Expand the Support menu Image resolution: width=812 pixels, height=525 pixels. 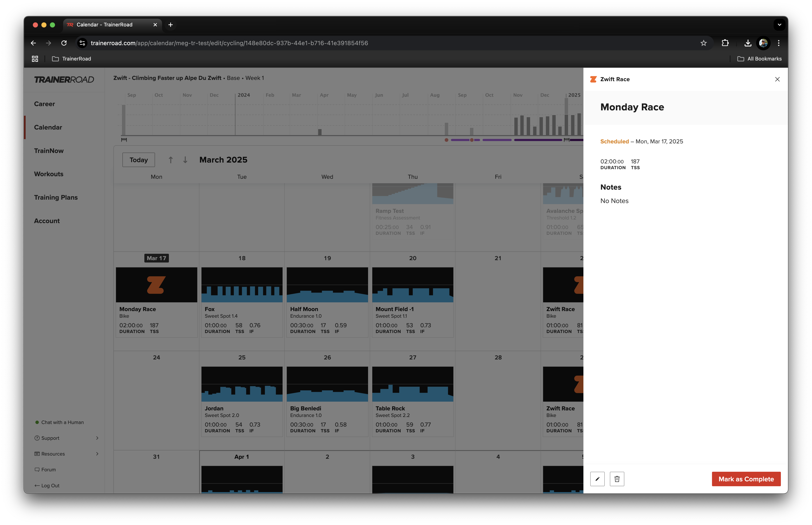67,438
